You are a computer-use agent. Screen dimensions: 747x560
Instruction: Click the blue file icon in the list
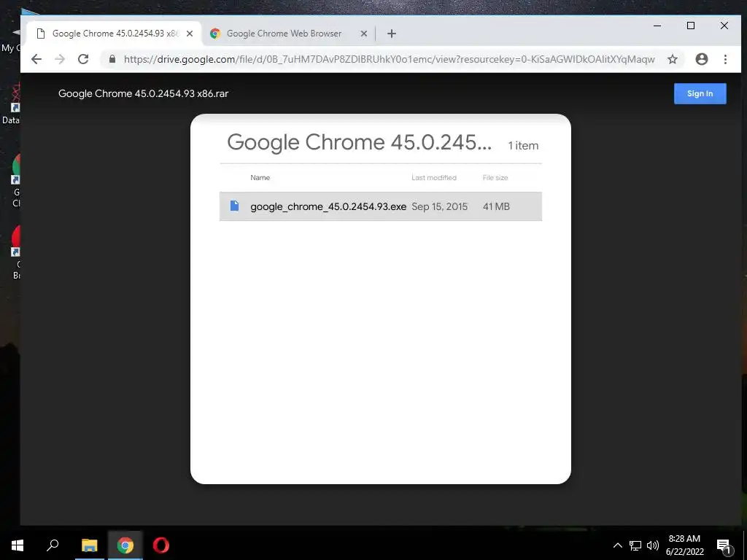click(x=234, y=206)
